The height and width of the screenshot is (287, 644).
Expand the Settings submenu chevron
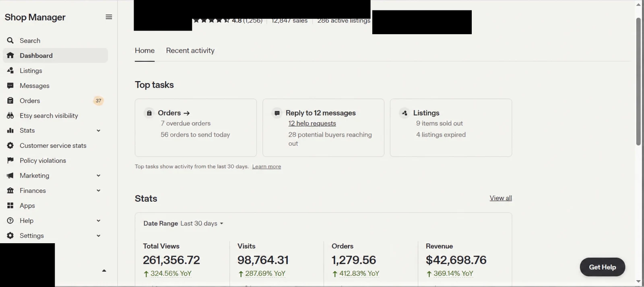click(x=99, y=236)
